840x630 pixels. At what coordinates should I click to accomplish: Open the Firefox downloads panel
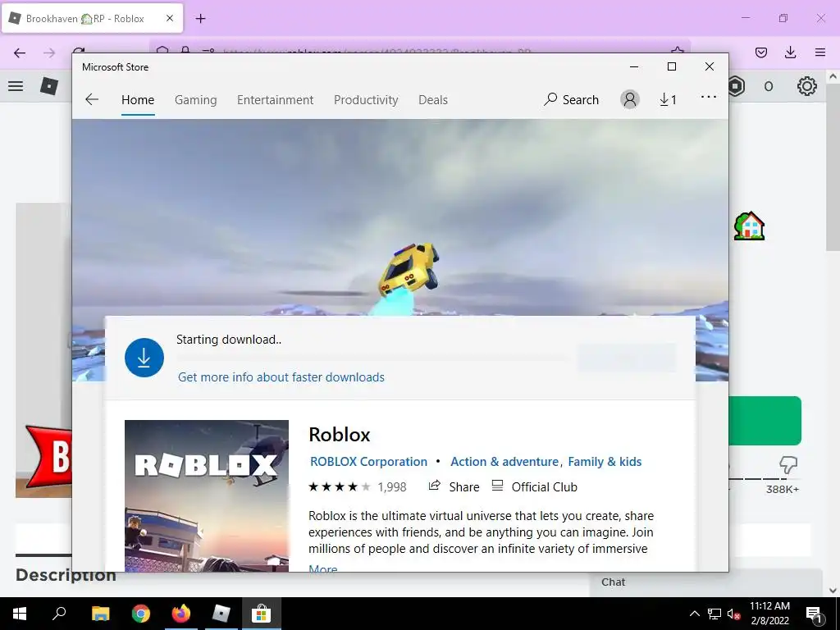[x=790, y=52]
